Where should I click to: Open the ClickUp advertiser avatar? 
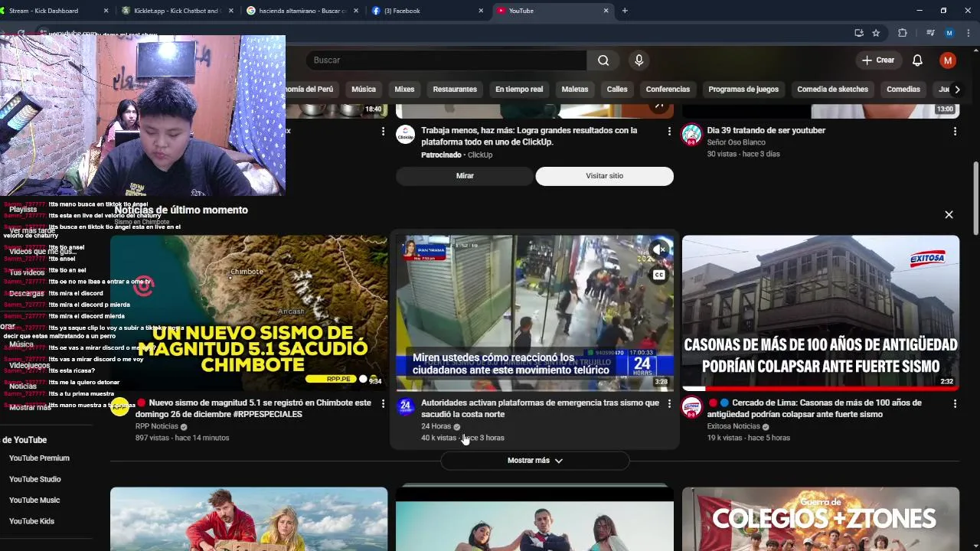[406, 135]
